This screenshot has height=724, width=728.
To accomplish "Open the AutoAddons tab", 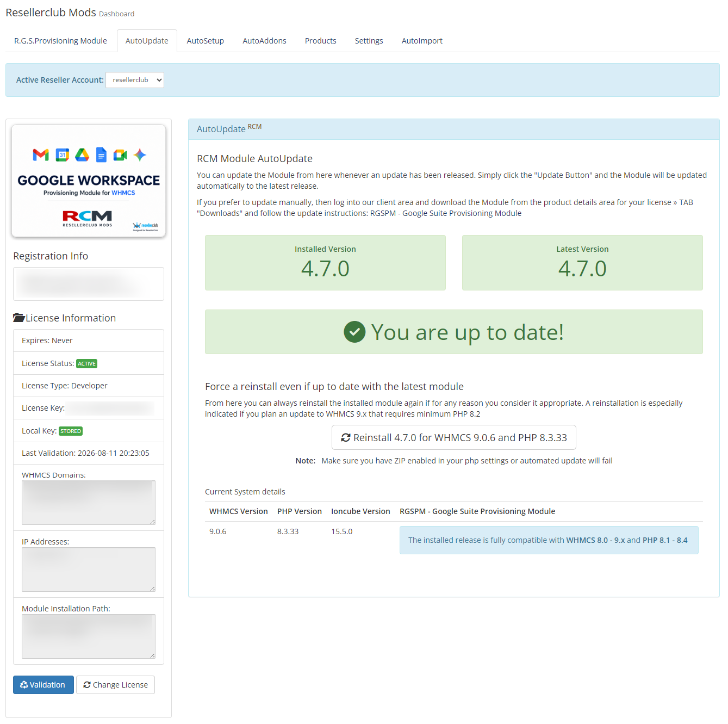I will pyautogui.click(x=264, y=41).
